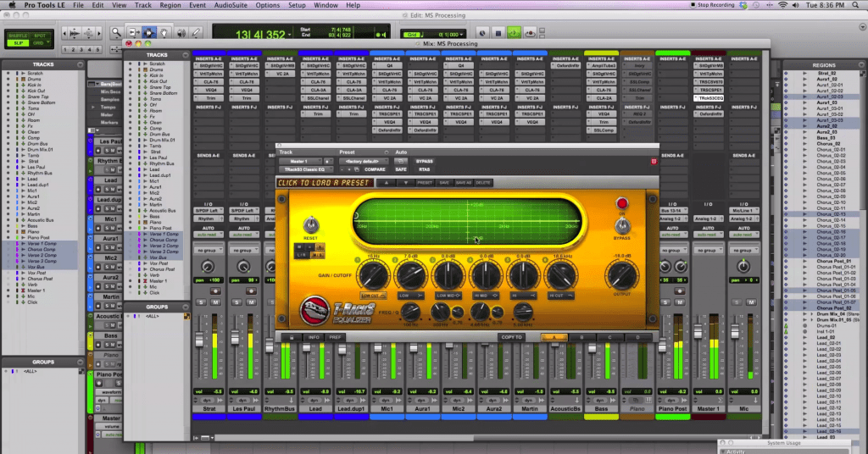Click the lock icon in T-RackS footer
The image size is (868, 454).
(x=292, y=337)
